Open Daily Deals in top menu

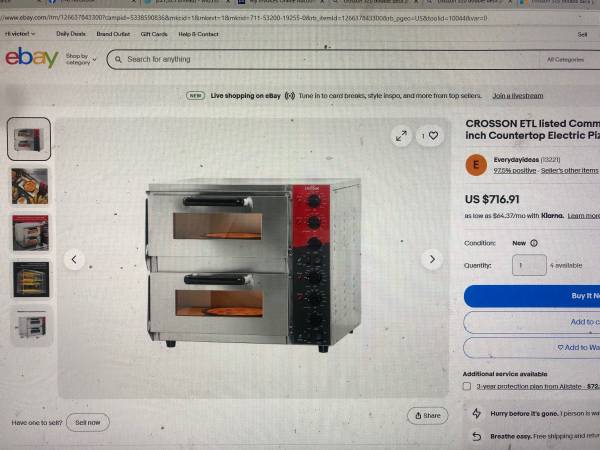point(71,34)
